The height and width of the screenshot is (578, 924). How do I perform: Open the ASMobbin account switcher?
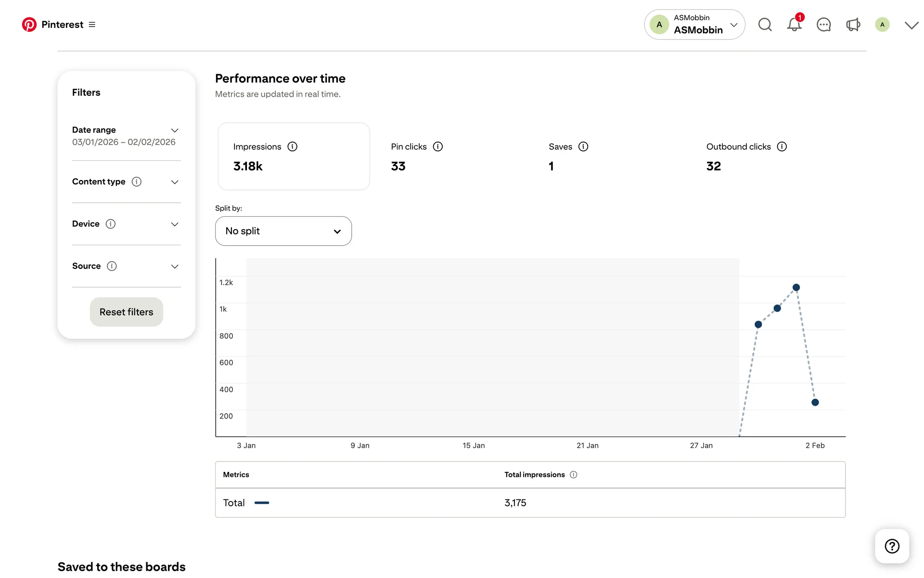694,25
